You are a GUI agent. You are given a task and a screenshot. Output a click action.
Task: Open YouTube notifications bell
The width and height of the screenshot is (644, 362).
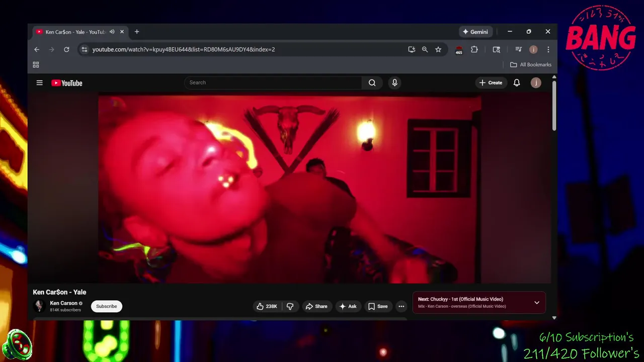click(x=516, y=83)
